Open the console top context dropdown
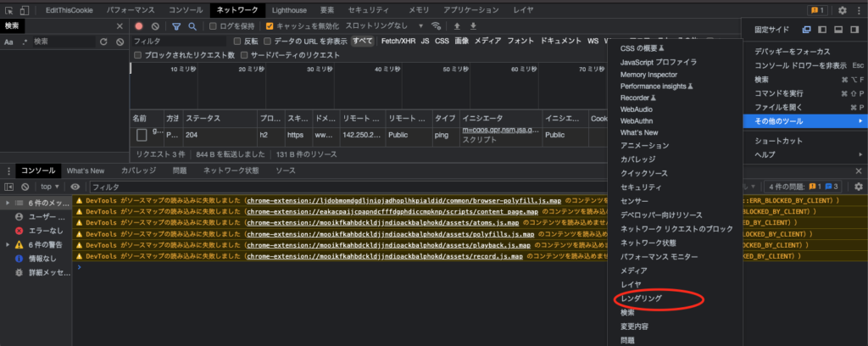 click(x=50, y=187)
